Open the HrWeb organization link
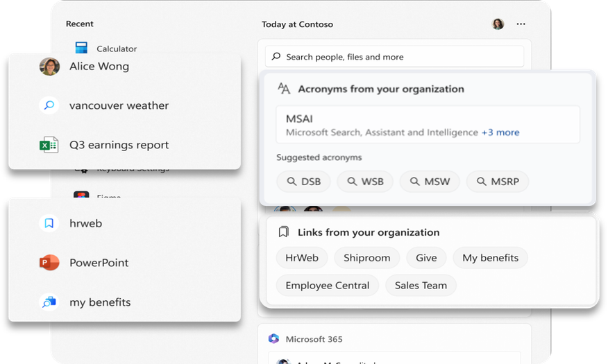This screenshot has width=608, height=364. [302, 258]
